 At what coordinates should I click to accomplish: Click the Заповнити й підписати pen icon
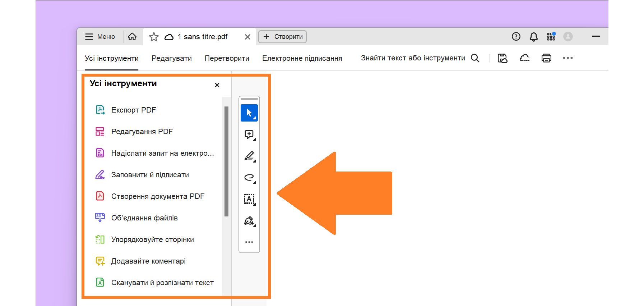coord(100,175)
